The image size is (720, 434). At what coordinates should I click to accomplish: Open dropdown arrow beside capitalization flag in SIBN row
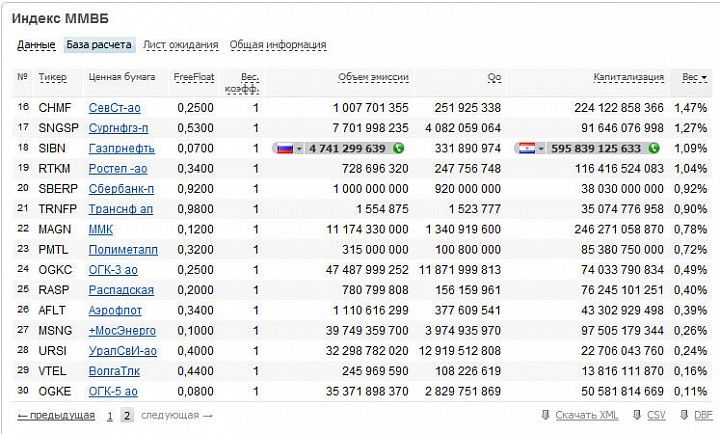pos(541,149)
